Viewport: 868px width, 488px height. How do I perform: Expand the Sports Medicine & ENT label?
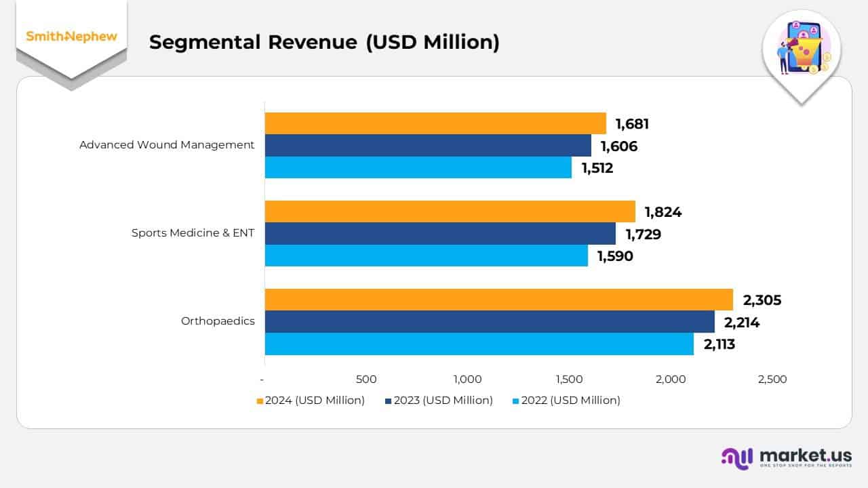pos(193,232)
